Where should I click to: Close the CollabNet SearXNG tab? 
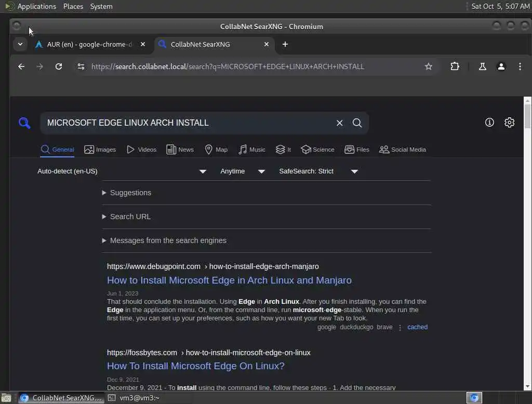click(267, 44)
